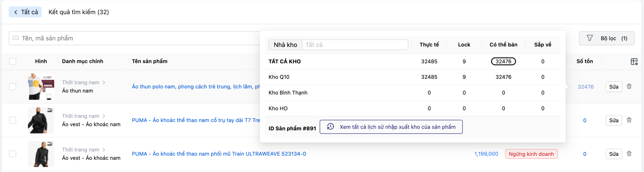Open the Nhà kho warehouse dropdown
The image size is (644, 172).
(x=355, y=45)
